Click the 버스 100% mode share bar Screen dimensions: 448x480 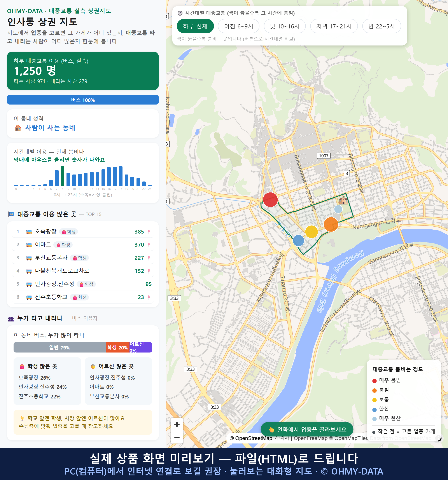[x=83, y=100]
